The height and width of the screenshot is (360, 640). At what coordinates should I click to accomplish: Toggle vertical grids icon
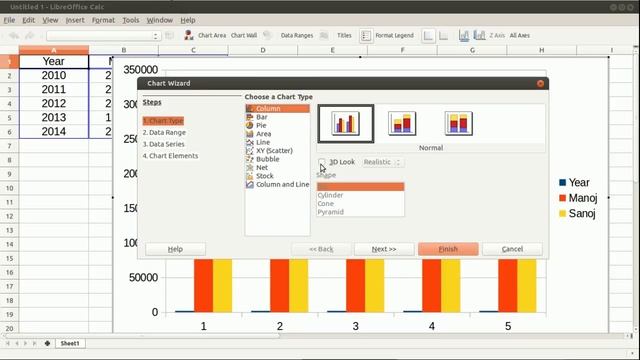point(444,36)
